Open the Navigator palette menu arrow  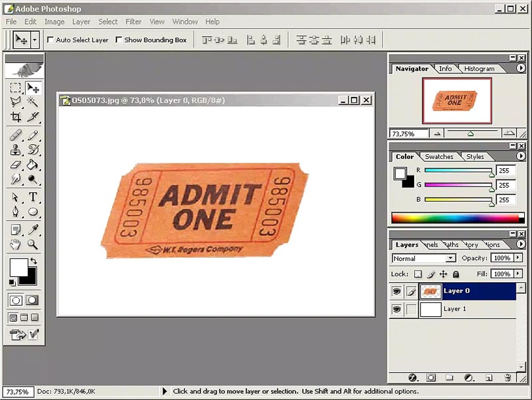(x=521, y=68)
